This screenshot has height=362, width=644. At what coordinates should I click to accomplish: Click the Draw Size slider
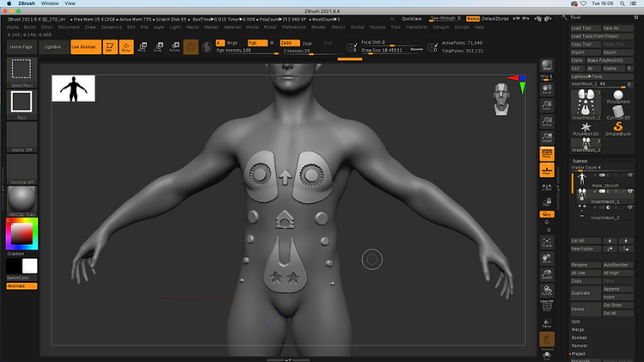(391, 50)
